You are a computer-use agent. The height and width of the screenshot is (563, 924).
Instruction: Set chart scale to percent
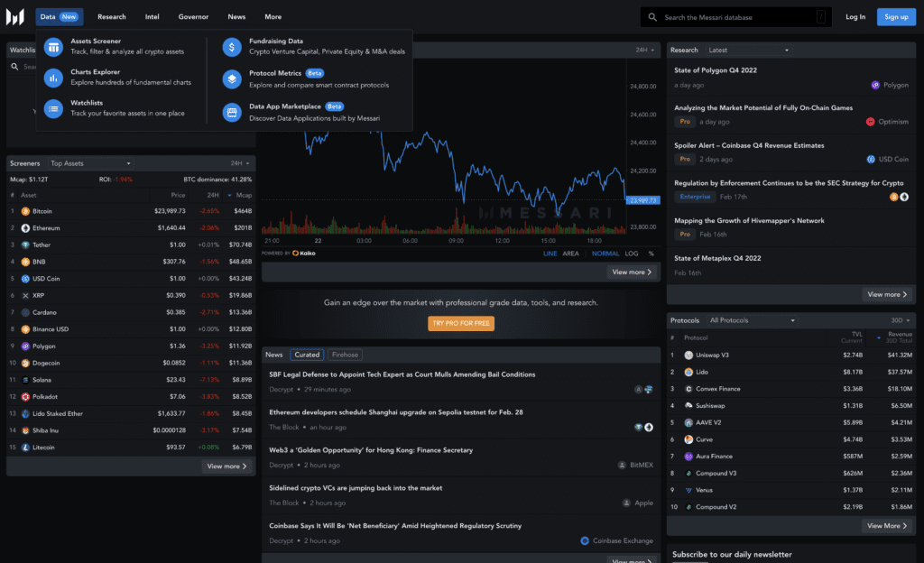tap(651, 254)
